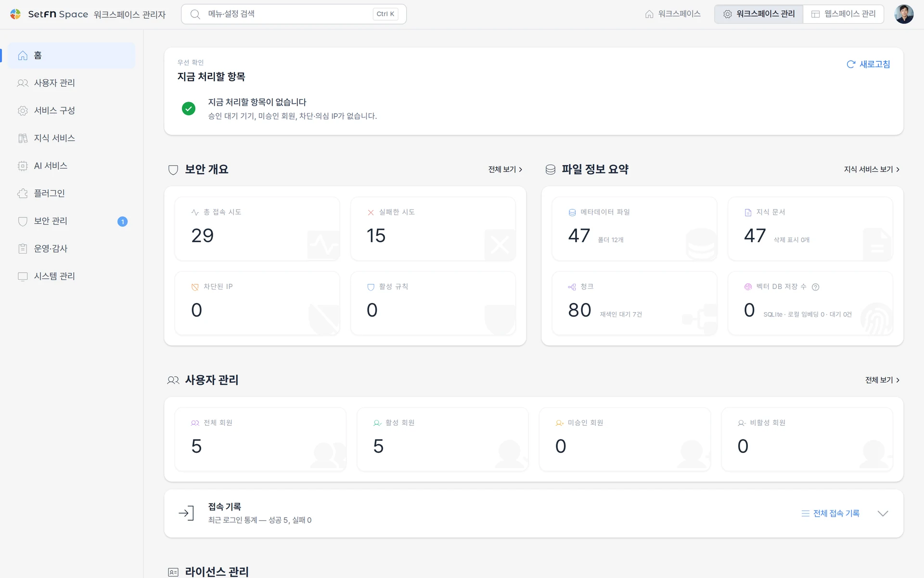
Task: Click the 실패한 시도 card
Action: pos(433,229)
